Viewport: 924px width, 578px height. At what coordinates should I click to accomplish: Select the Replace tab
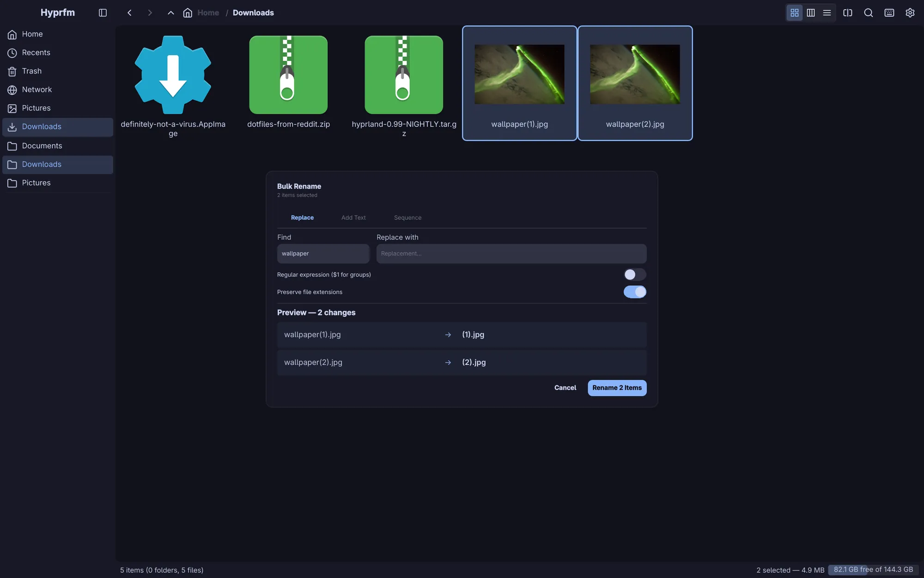click(x=302, y=218)
